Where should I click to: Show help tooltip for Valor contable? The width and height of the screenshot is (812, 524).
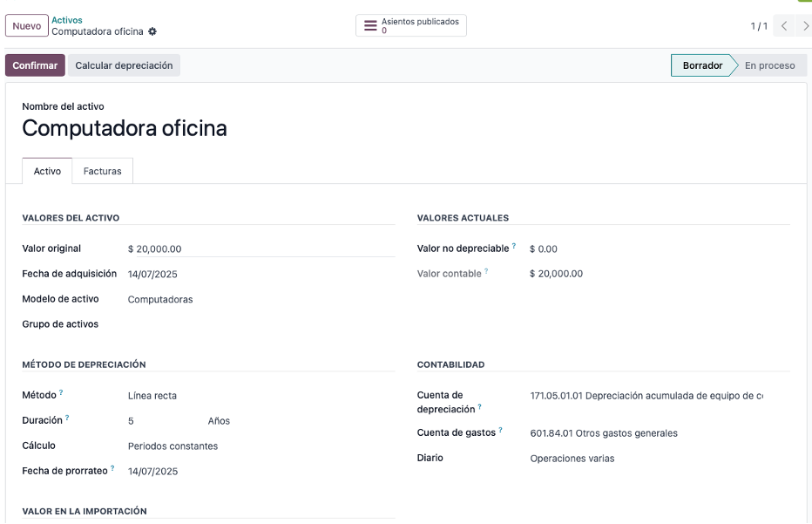(x=486, y=270)
